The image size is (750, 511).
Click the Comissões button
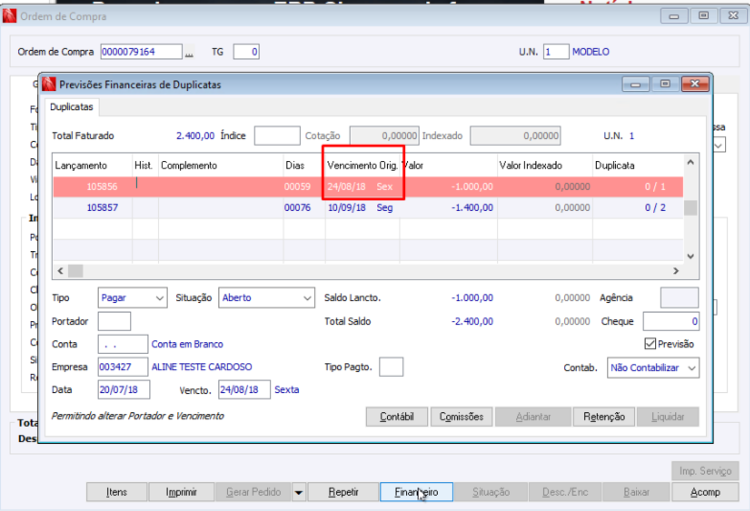(x=461, y=417)
